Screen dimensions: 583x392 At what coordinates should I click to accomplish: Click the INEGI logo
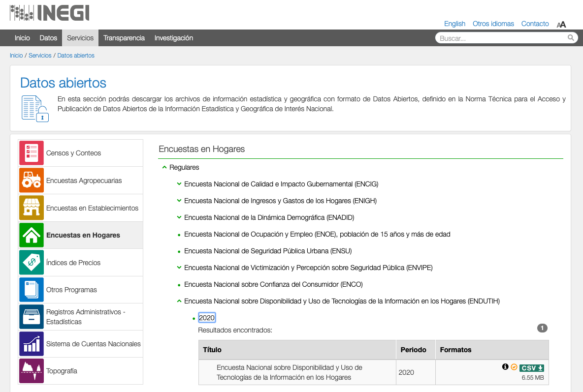click(x=49, y=13)
